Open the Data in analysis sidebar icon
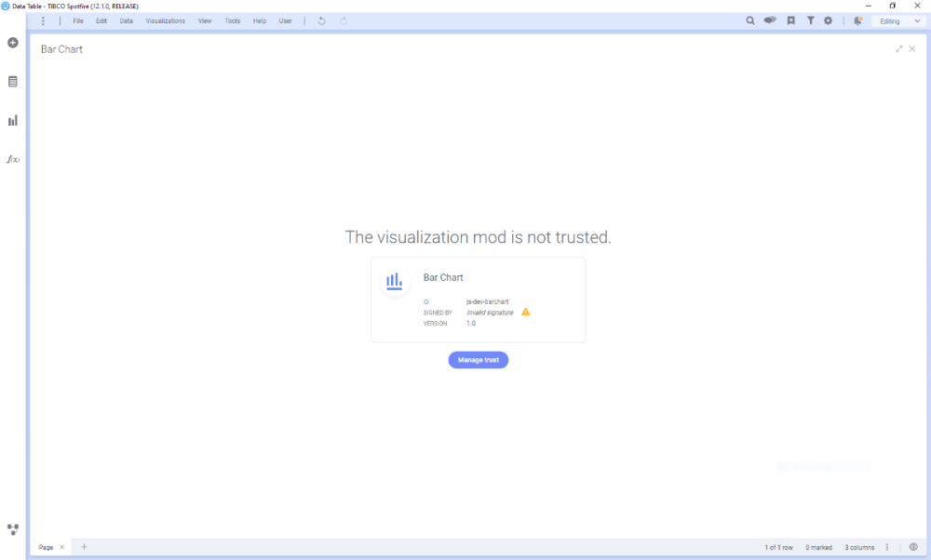This screenshot has height=560, width=931. point(12,82)
